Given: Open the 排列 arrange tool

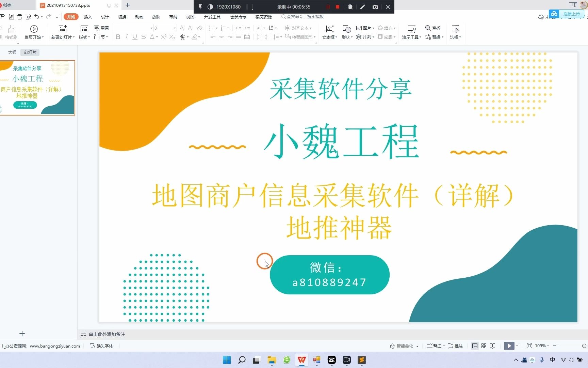Looking at the screenshot, I should [x=367, y=37].
